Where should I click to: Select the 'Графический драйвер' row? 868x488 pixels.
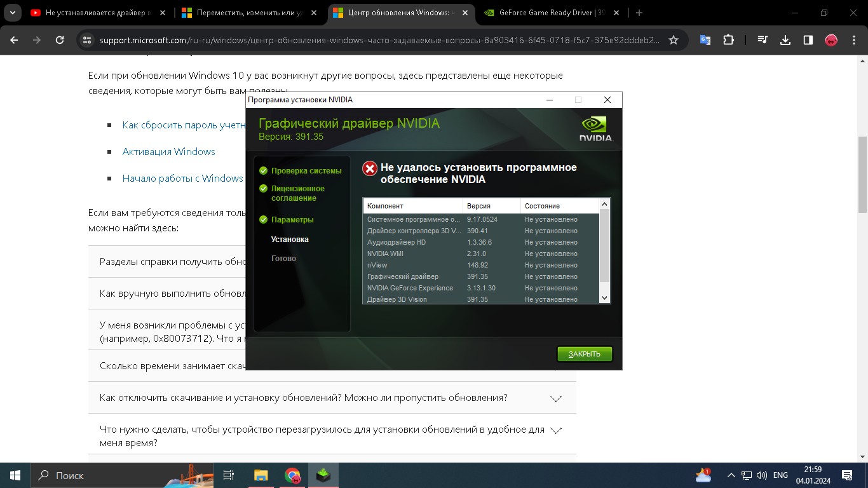tap(481, 276)
